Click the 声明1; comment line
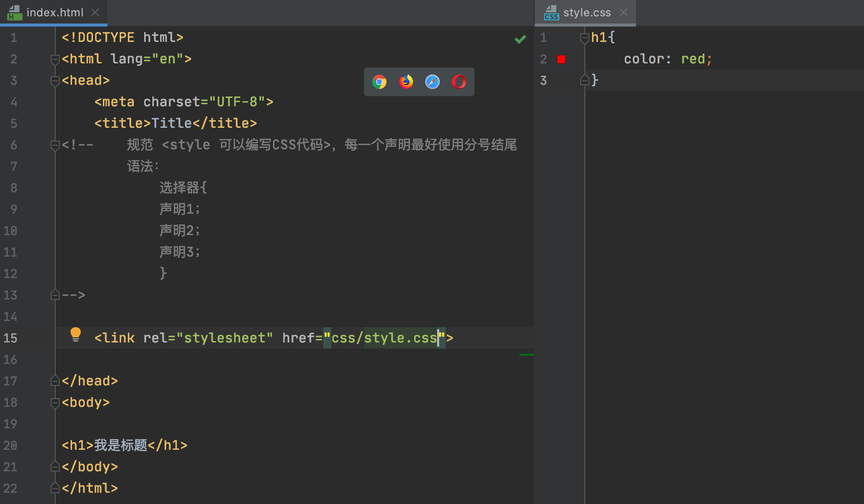864x504 pixels. [x=180, y=209]
